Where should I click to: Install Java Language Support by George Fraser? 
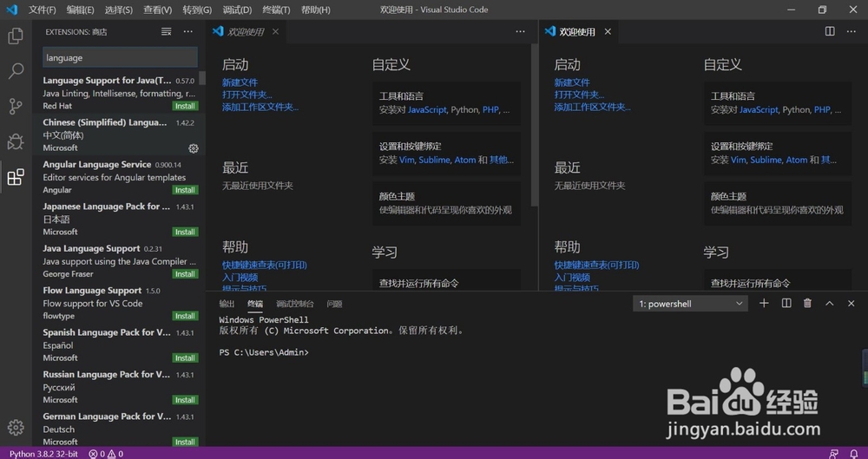[185, 274]
